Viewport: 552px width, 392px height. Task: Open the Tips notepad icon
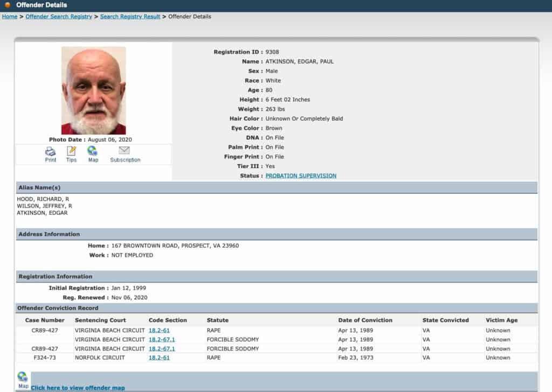point(71,151)
